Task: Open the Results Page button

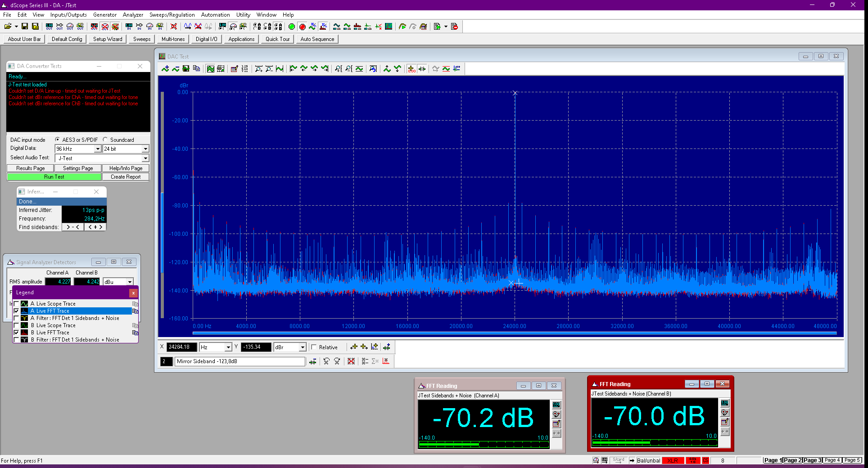Action: (x=31, y=168)
